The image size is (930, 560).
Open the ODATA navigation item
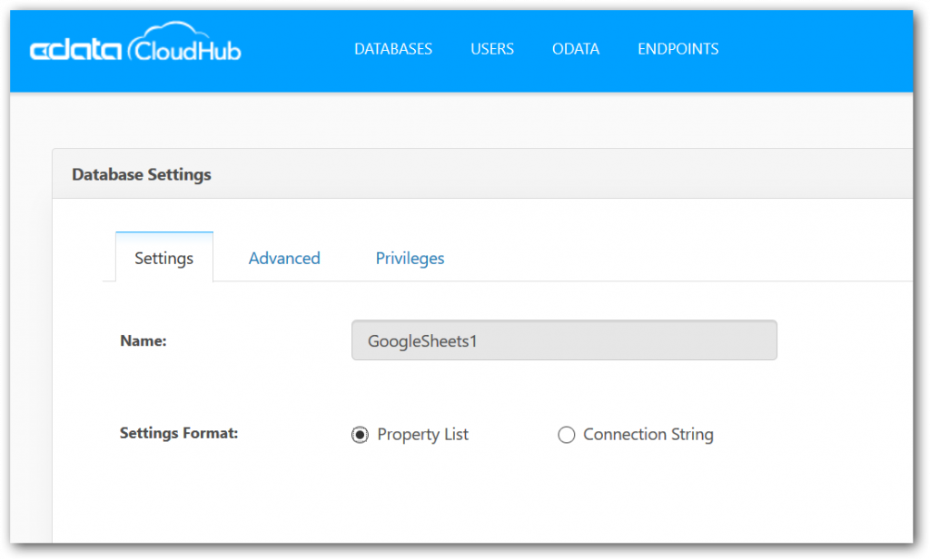[x=575, y=49]
